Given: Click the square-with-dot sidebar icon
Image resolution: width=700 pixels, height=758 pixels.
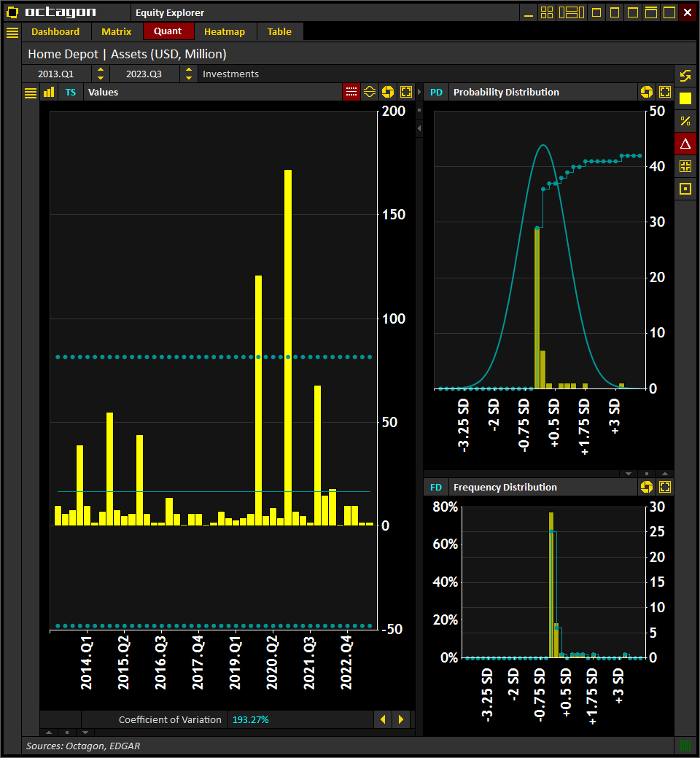Looking at the screenshot, I should point(685,189).
